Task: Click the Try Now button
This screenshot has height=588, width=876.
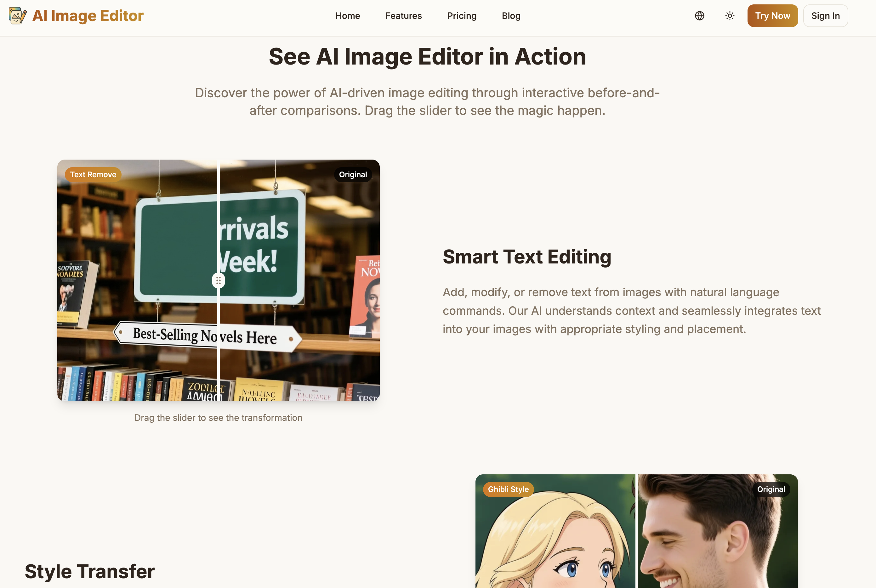Action: pos(772,16)
